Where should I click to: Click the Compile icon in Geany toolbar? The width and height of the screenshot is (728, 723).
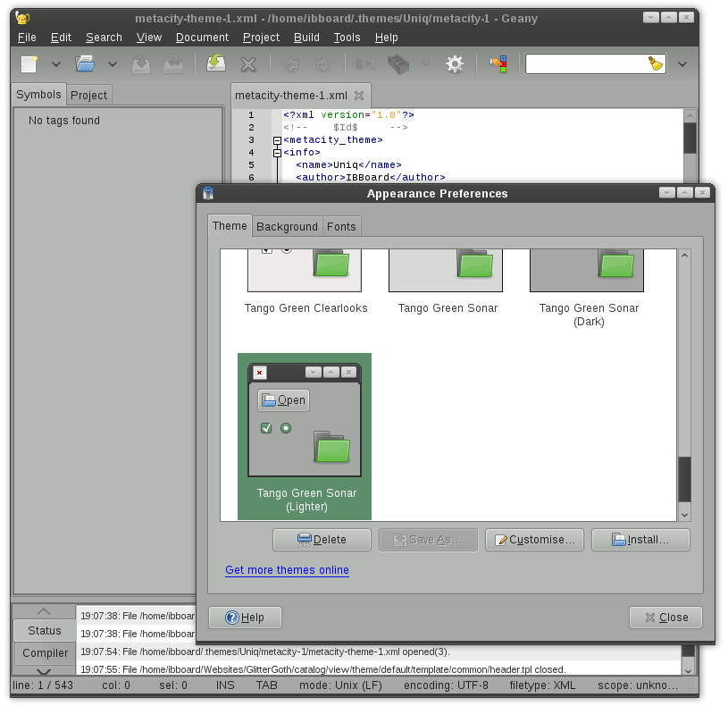coord(366,64)
